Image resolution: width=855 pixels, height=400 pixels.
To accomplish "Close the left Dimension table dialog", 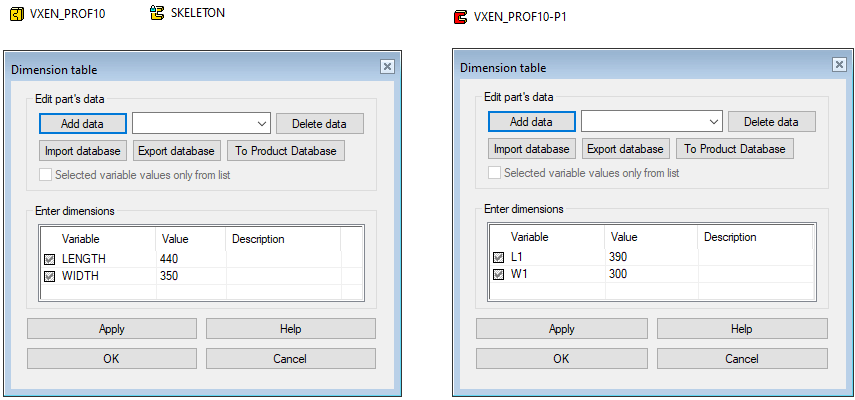I will pyautogui.click(x=387, y=67).
